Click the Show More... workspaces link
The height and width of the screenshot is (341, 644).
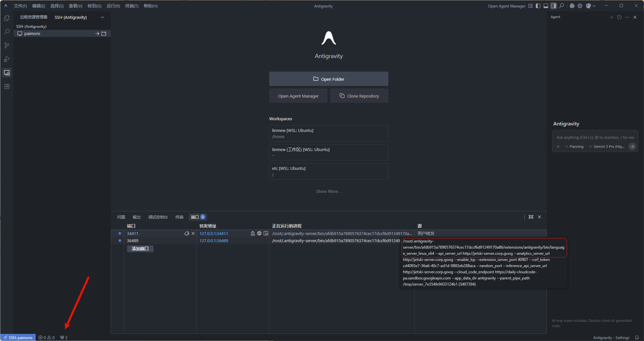(328, 191)
